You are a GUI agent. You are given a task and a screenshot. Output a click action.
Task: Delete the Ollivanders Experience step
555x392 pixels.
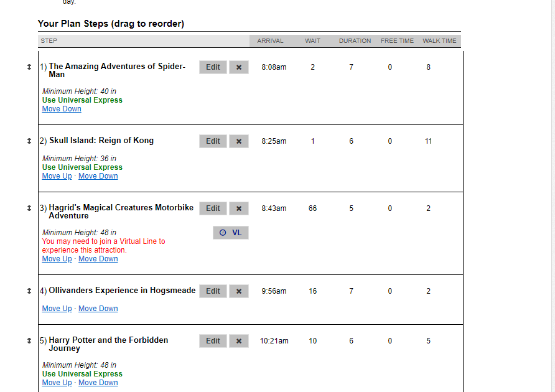[239, 291]
